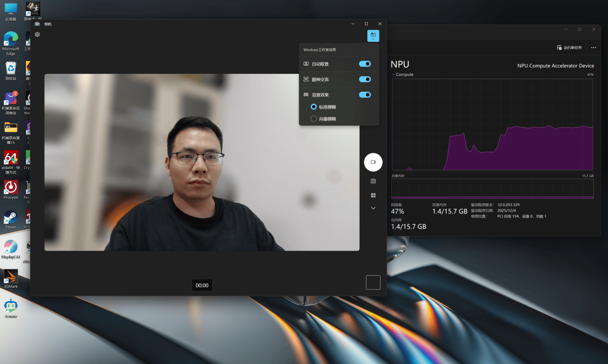608x364 pixels.
Task: Expand more camera modes chevron
Action: pos(373,208)
